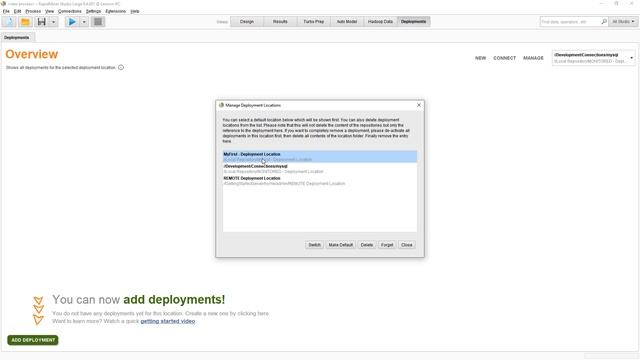Open the Connections menu
Screen dimensions: 640x360
pyautogui.click(x=70, y=11)
